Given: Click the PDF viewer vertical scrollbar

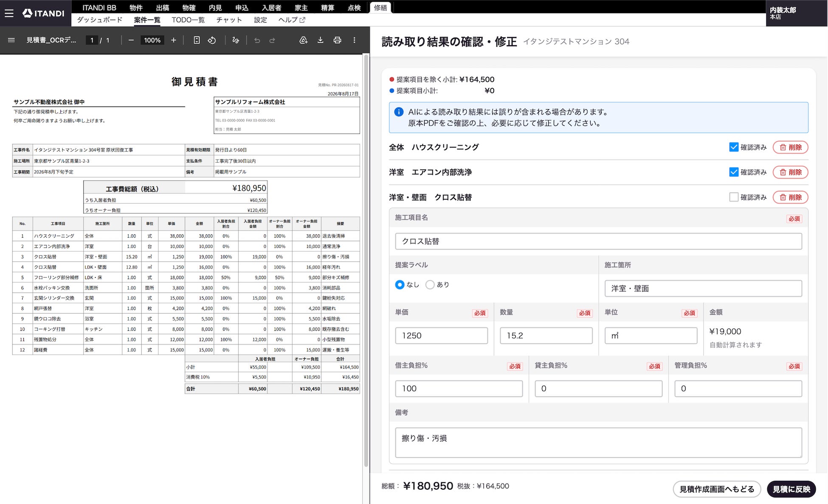Looking at the screenshot, I should tap(366, 261).
